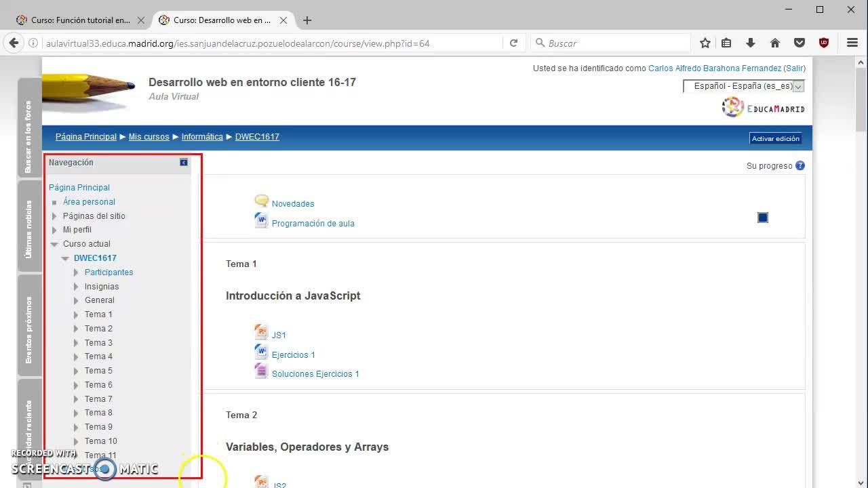Click the uBlock shield extension icon
Viewport: 868px width, 488px height.
[824, 43]
